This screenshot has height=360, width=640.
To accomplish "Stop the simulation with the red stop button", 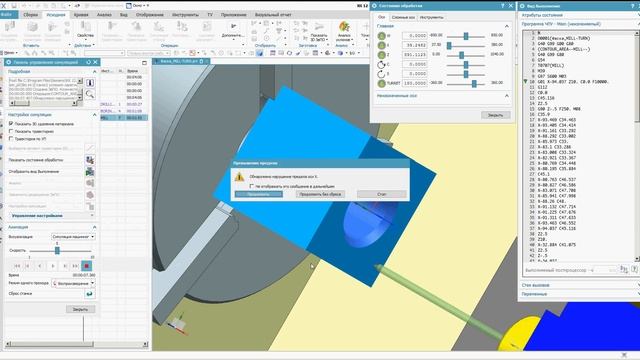I will point(87,266).
